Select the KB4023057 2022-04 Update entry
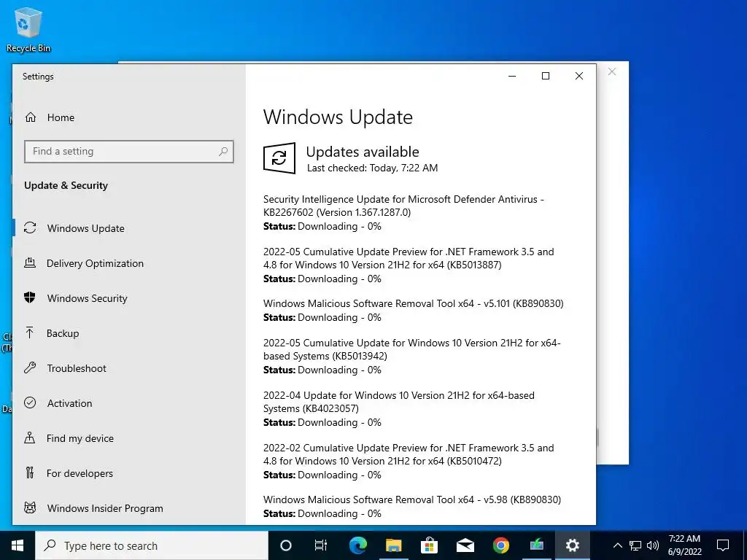Viewport: 747px width, 560px height. point(399,408)
